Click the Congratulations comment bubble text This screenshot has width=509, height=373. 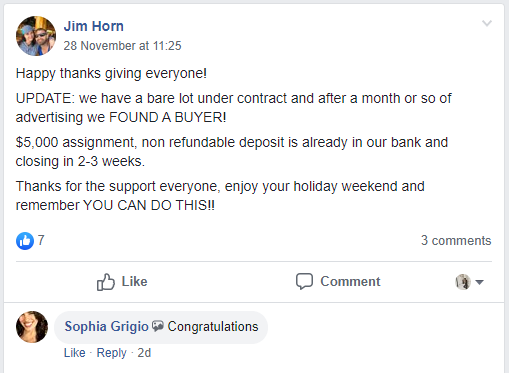click(213, 326)
